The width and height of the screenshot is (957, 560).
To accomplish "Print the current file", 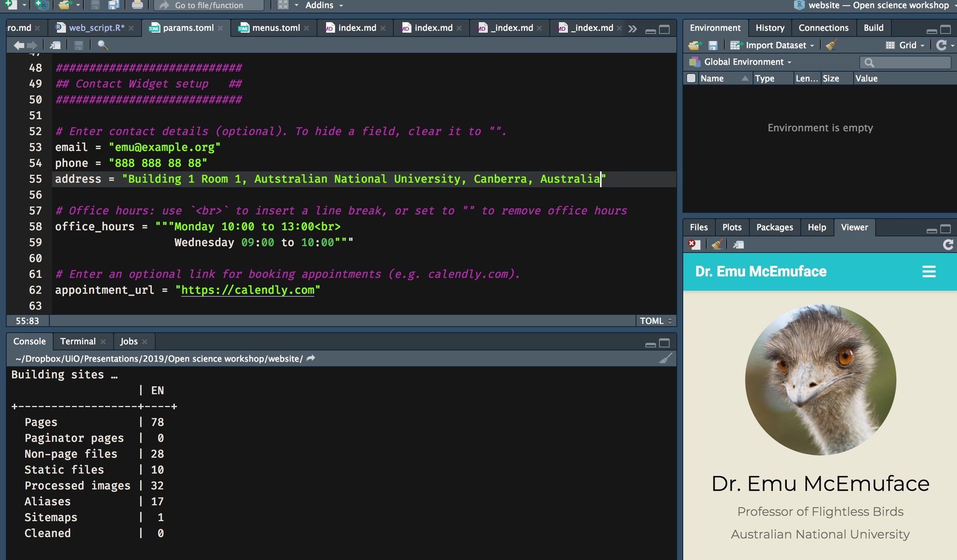I will click(x=138, y=5).
